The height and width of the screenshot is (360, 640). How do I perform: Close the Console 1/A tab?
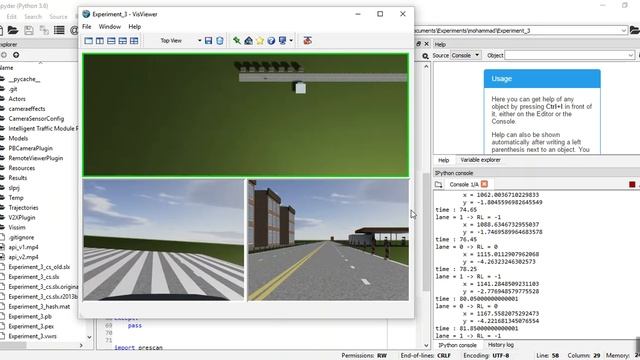pyautogui.click(x=484, y=184)
